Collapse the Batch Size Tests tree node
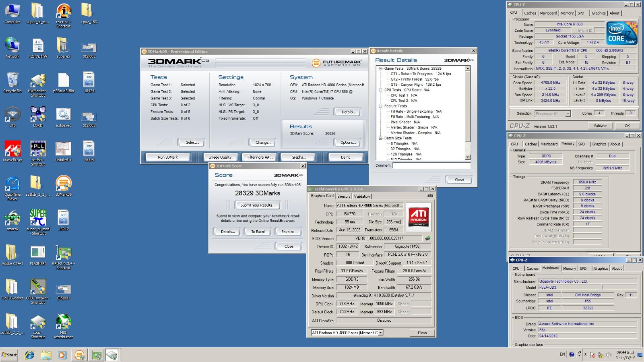Screen dimensions: 644x362 [381, 138]
